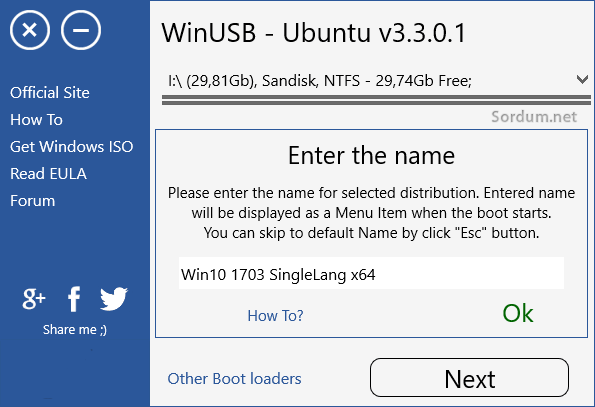Screen dimensions: 595x407
Task: Click the Enter the name heading
Action: [x=371, y=156]
